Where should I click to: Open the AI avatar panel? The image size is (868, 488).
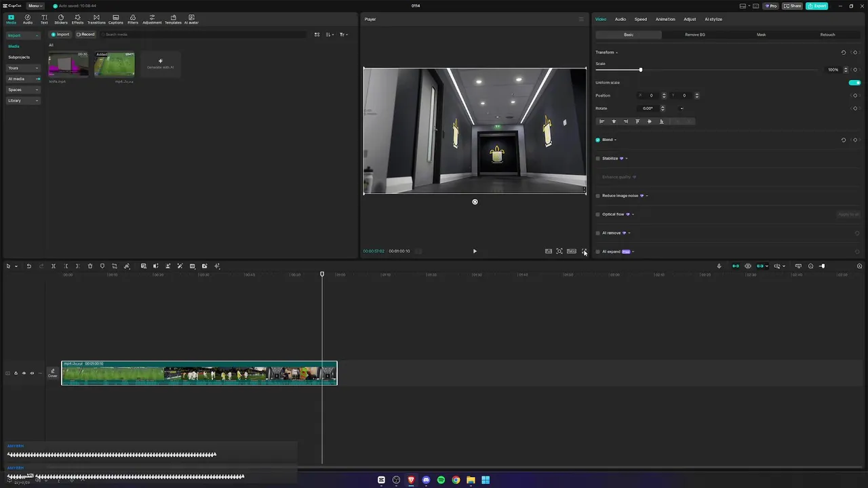coord(191,19)
